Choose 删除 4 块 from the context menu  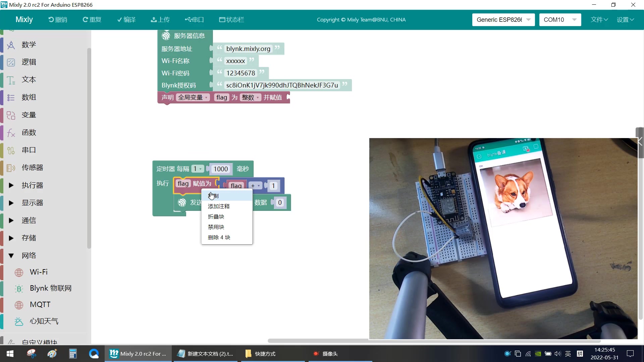pyautogui.click(x=219, y=237)
